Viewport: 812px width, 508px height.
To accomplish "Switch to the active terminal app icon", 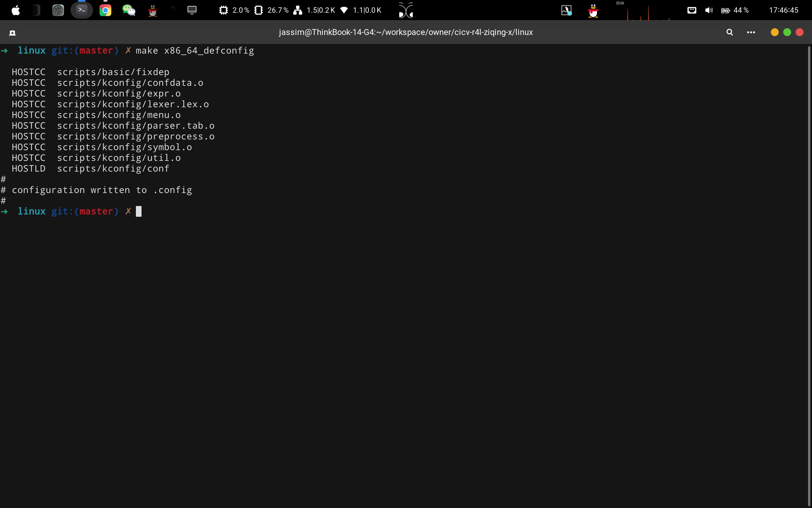I will coord(81,10).
